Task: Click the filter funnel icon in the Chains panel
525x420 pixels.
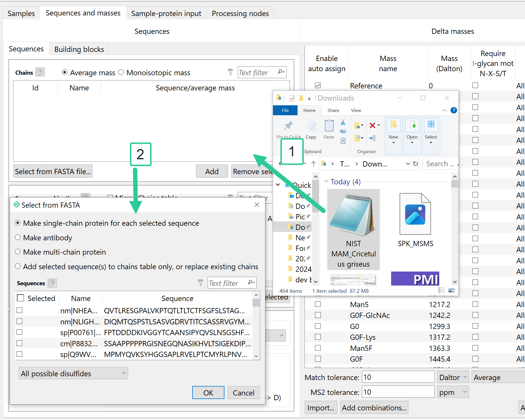Action: point(230,72)
